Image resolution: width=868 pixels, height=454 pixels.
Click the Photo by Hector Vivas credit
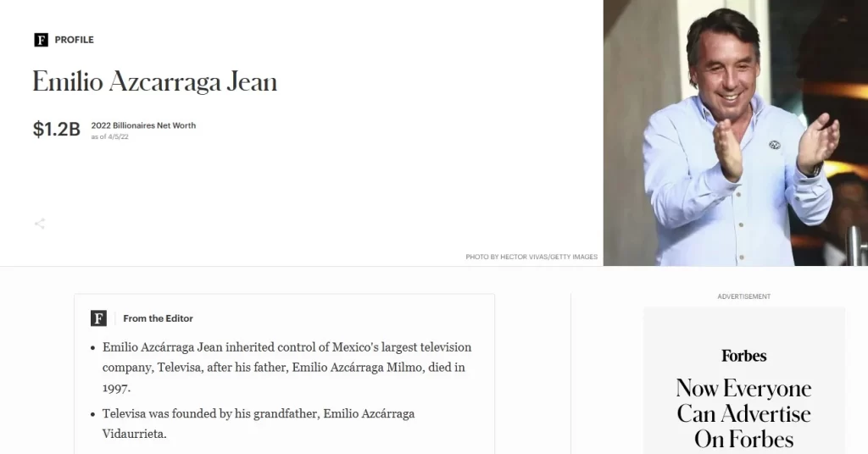click(x=531, y=257)
